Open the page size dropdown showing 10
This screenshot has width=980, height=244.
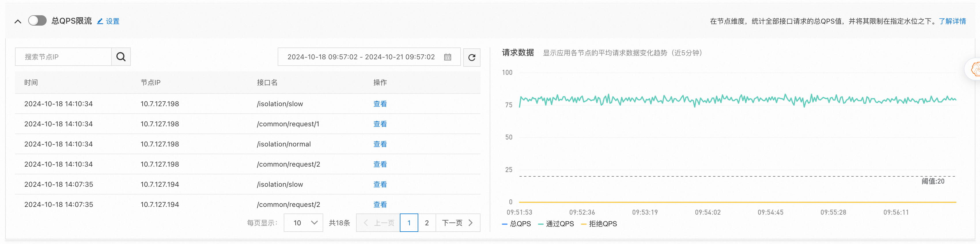pos(304,223)
